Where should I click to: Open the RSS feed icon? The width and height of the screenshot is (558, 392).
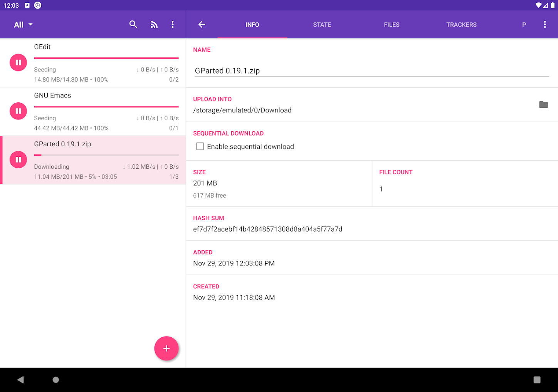click(x=154, y=25)
